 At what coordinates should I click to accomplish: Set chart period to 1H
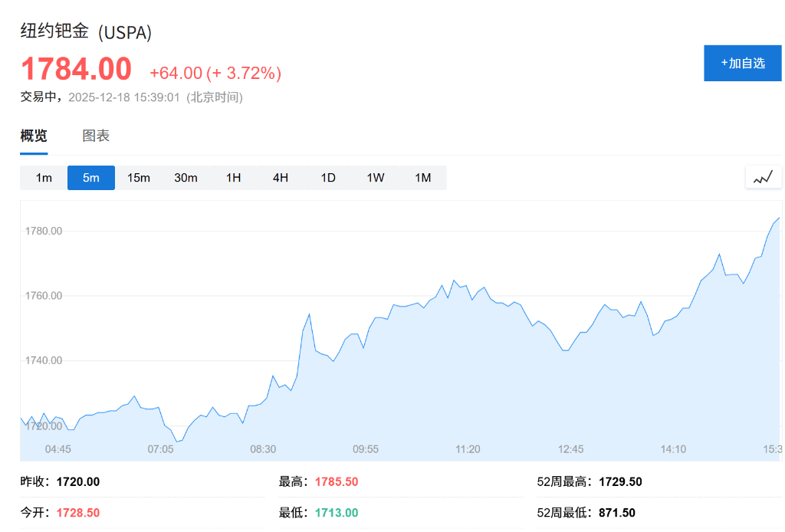(233, 178)
